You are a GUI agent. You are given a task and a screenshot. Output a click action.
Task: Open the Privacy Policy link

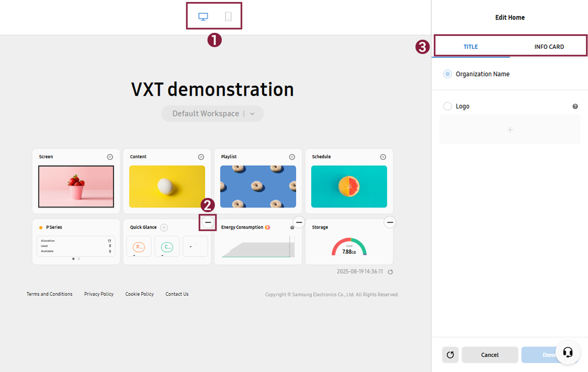coord(98,294)
